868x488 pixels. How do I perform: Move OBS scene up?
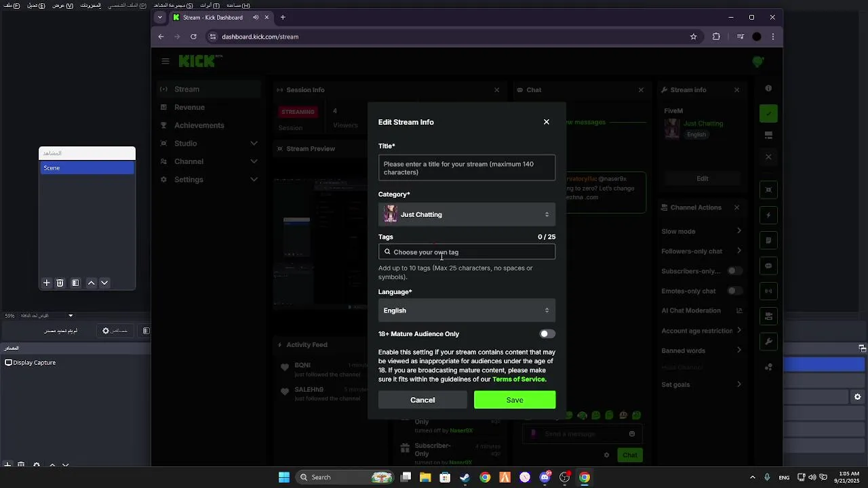pos(92,283)
